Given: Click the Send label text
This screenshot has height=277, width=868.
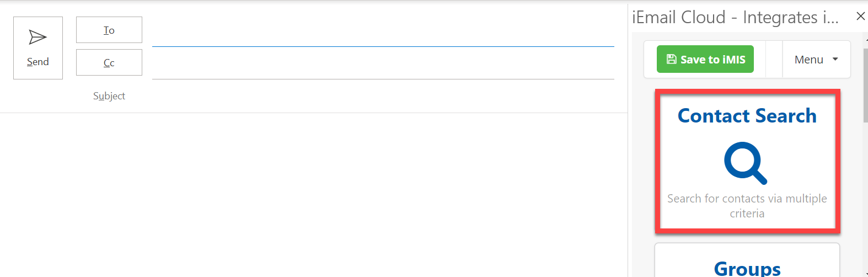Looking at the screenshot, I should (x=38, y=62).
